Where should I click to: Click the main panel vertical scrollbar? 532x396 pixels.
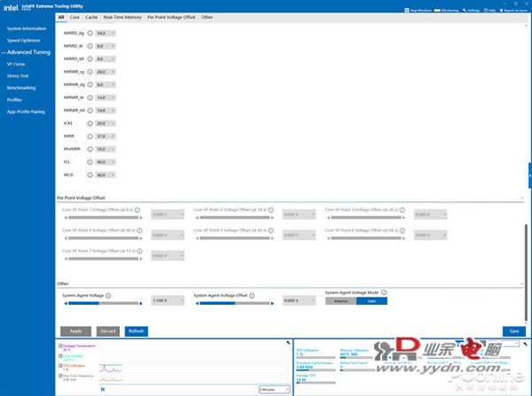(526, 273)
